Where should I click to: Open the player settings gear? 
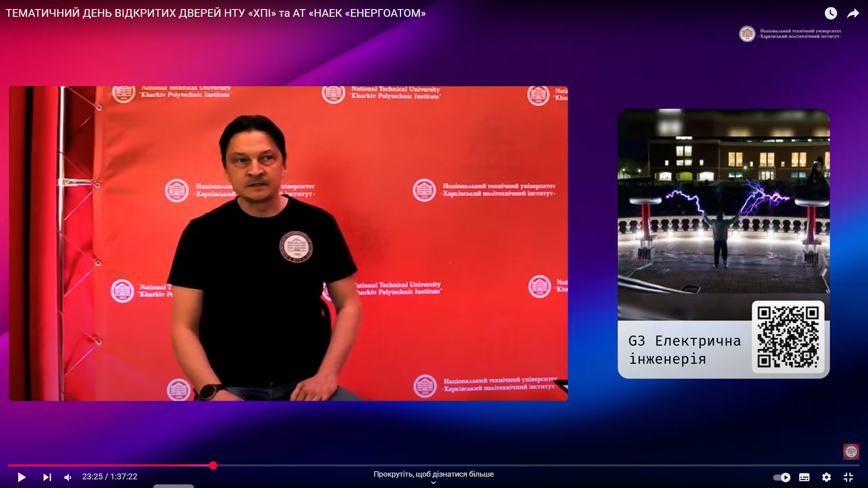826,477
